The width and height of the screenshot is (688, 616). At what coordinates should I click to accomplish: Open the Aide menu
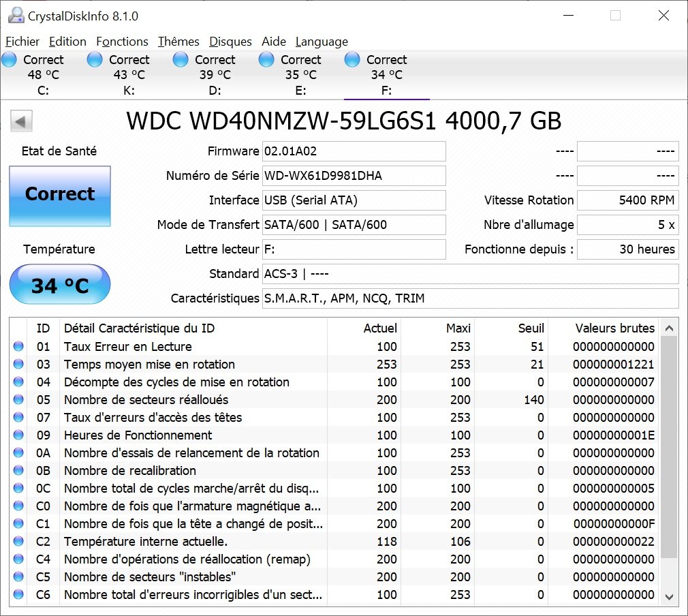click(x=274, y=42)
